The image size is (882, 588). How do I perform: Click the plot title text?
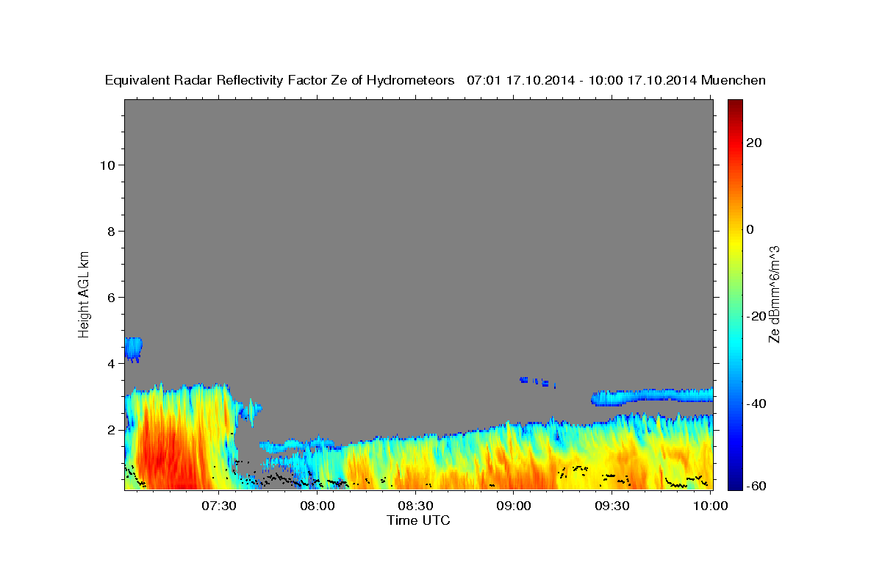tap(435, 80)
